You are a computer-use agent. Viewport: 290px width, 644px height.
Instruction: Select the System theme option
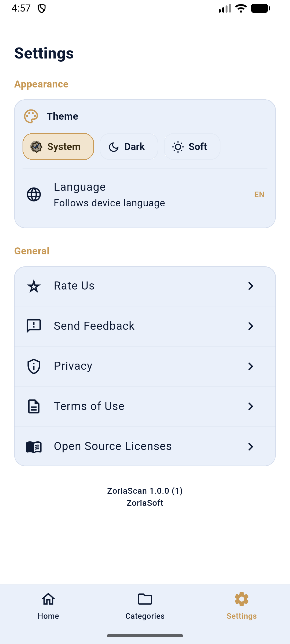[58, 147]
